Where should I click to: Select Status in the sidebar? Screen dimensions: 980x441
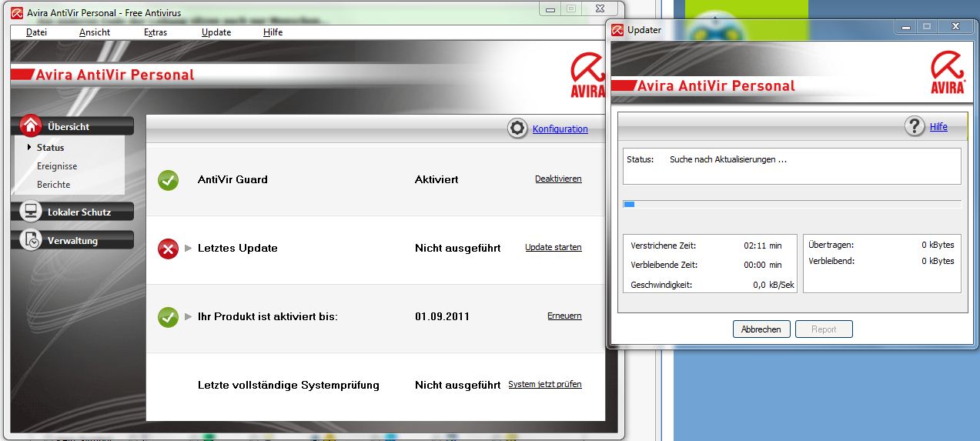[50, 147]
